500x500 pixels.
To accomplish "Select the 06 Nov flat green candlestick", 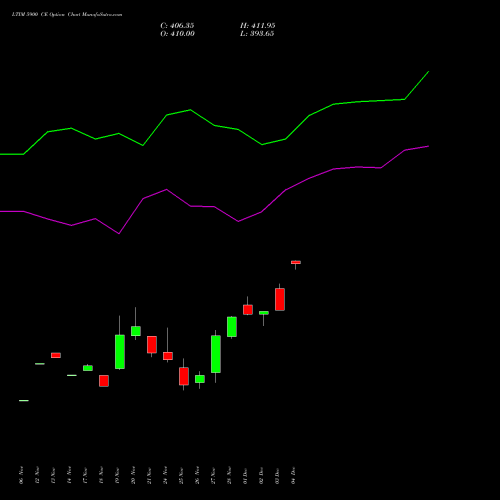I will [24, 400].
